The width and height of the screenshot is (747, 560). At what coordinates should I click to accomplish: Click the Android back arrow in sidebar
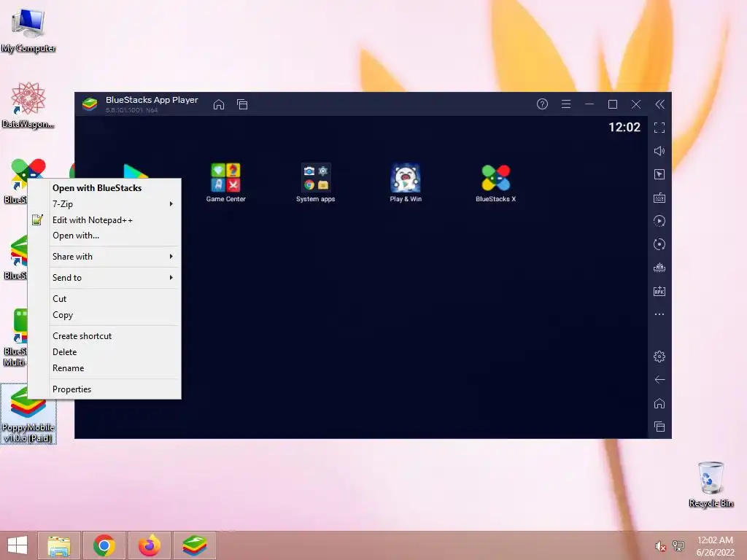tap(659, 379)
